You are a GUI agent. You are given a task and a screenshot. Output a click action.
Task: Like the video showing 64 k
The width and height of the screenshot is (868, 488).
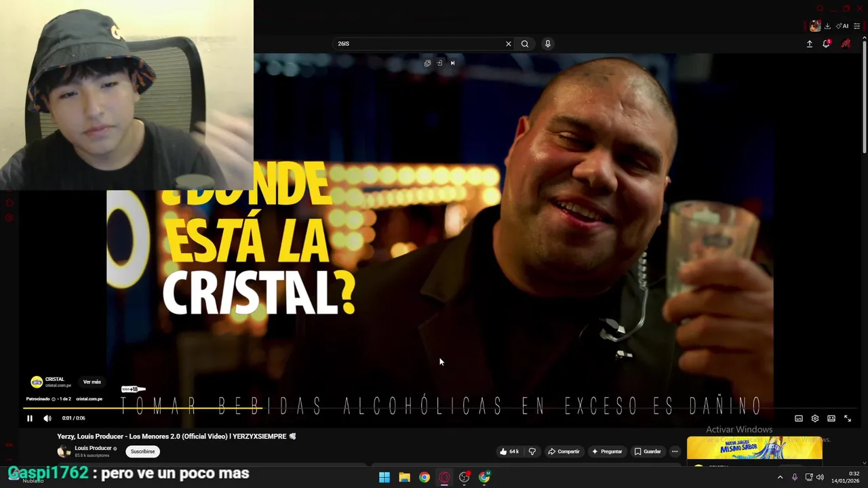[509, 451]
